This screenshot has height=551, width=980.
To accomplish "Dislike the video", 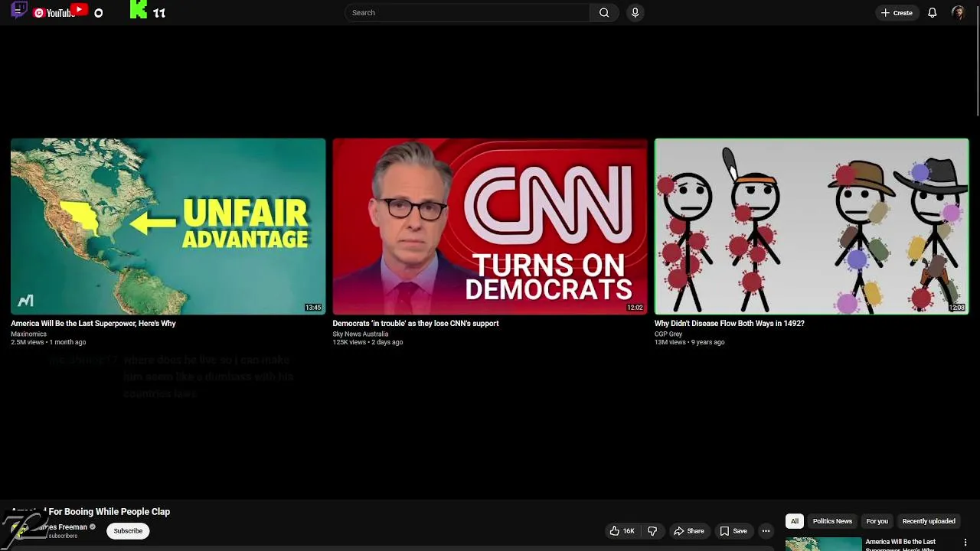I will 652,530.
